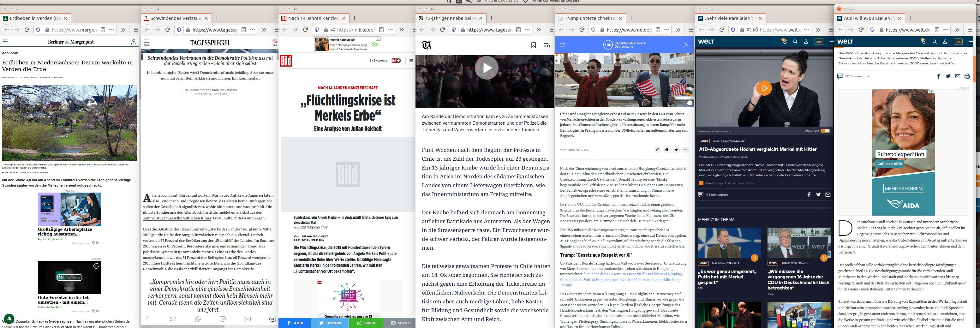Toggle reader view in Bild window
Screen dimensions: 980x328
381,30
